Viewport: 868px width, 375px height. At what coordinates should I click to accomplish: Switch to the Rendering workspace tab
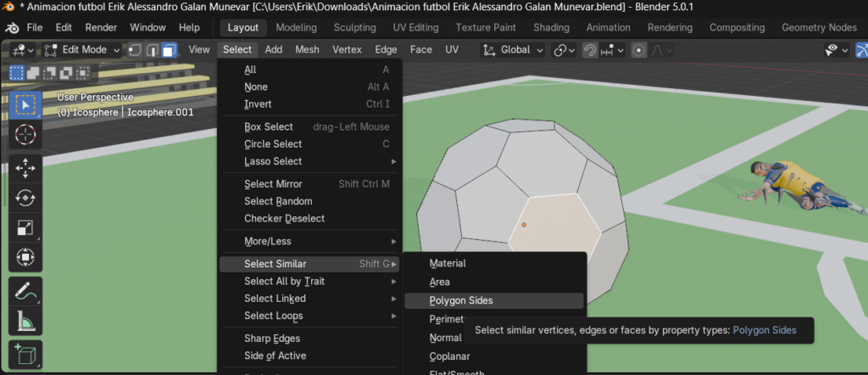coord(670,28)
